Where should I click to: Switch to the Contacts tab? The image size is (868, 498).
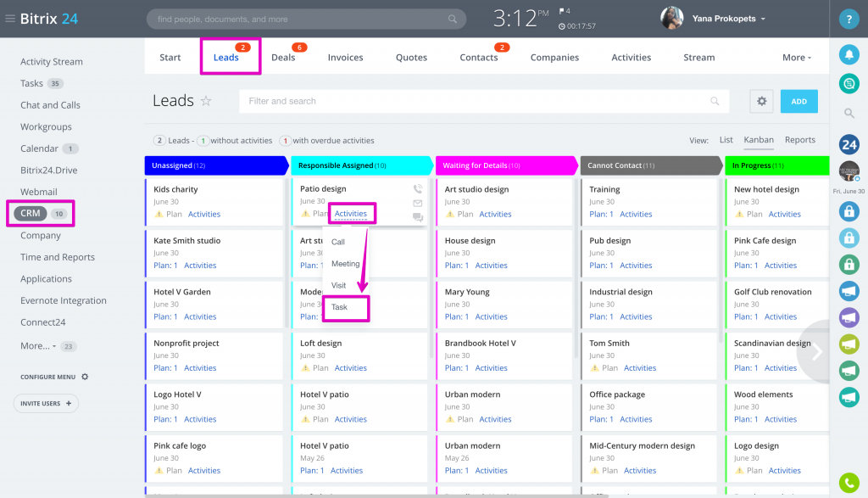(x=479, y=57)
